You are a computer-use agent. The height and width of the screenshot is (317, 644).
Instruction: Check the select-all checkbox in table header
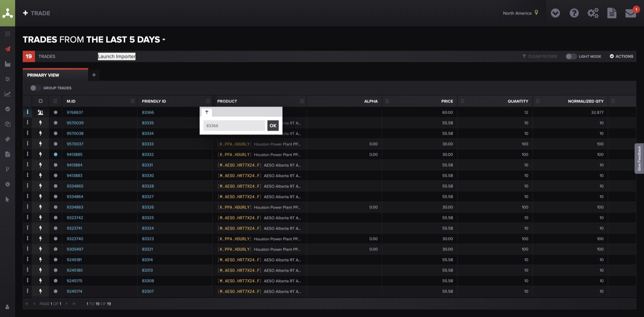pyautogui.click(x=40, y=101)
